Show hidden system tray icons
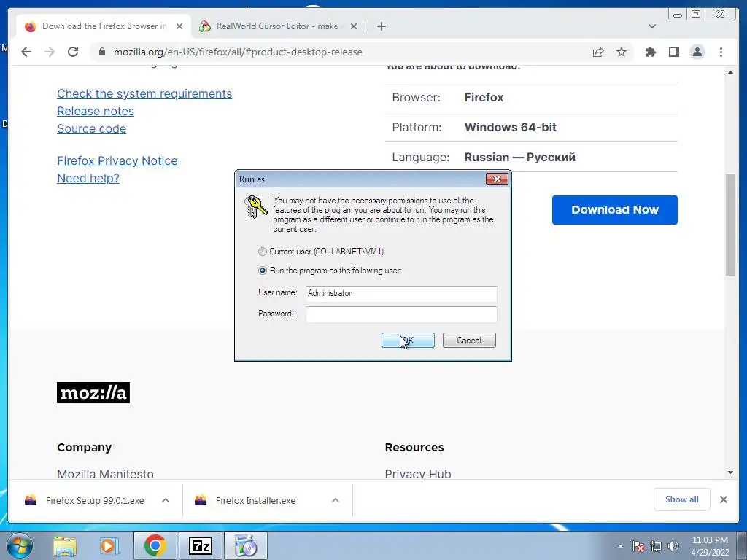Viewport: 747px width, 560px height. pyautogui.click(x=620, y=546)
